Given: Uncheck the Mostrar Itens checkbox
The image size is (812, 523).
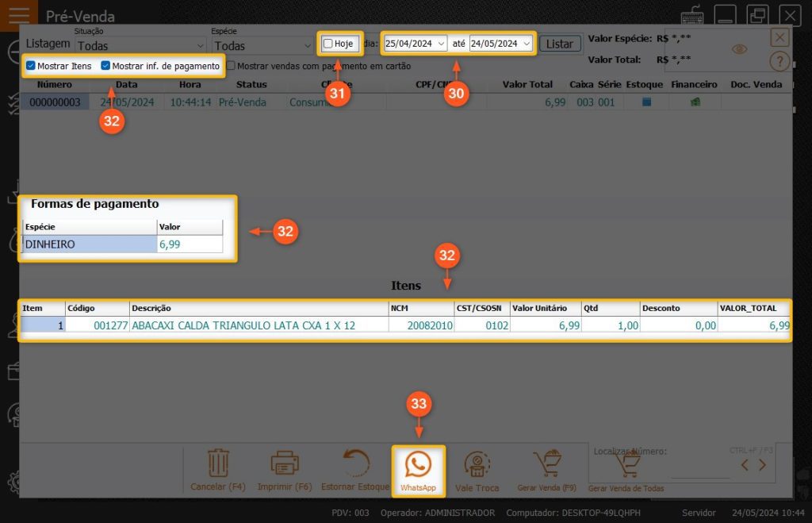Looking at the screenshot, I should [31, 66].
